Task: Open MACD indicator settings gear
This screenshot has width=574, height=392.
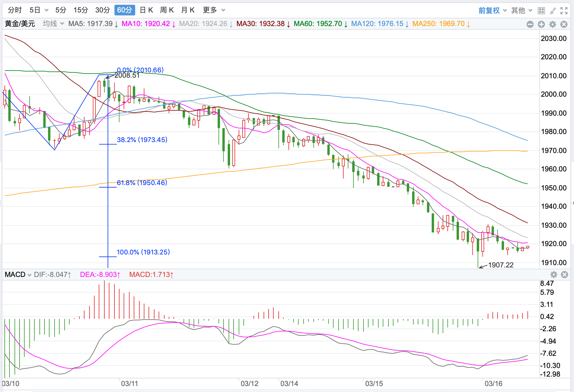Action: click(x=554, y=275)
